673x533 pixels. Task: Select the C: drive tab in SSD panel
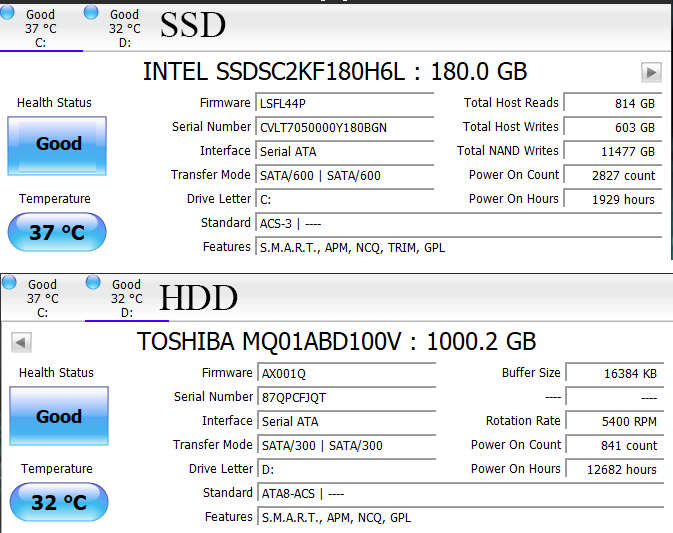click(41, 28)
